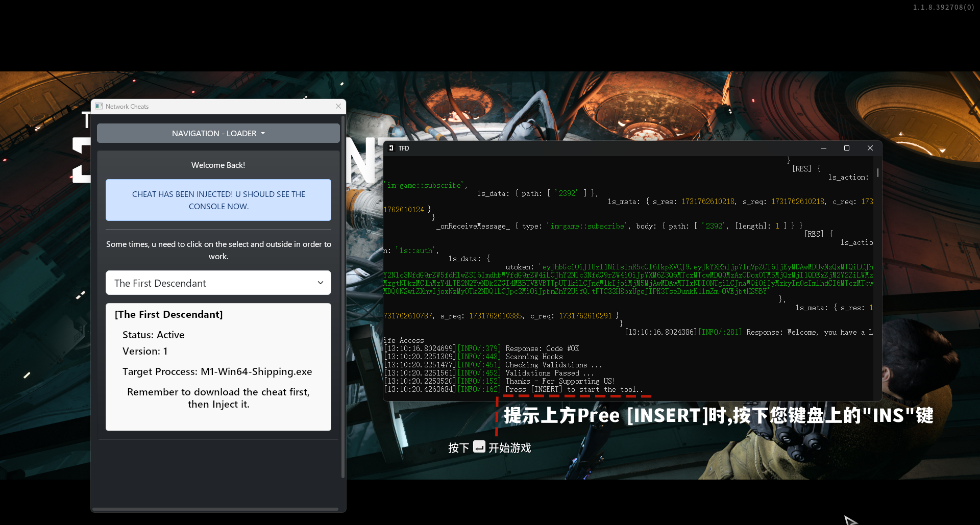980x525 pixels.
Task: Close the TFD console window
Action: coord(870,148)
